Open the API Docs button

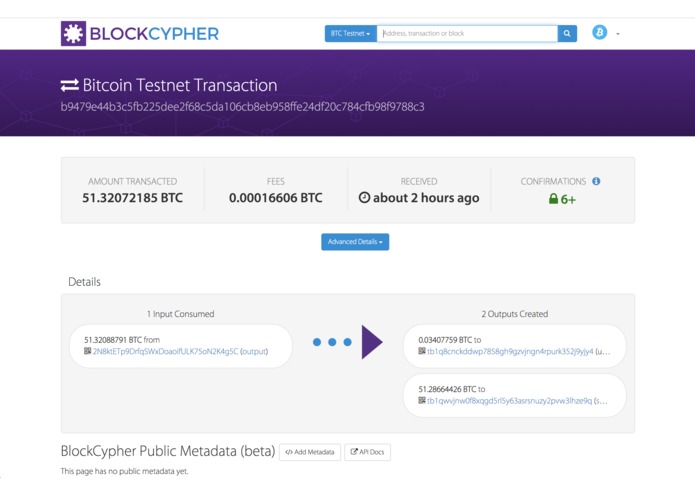click(367, 452)
